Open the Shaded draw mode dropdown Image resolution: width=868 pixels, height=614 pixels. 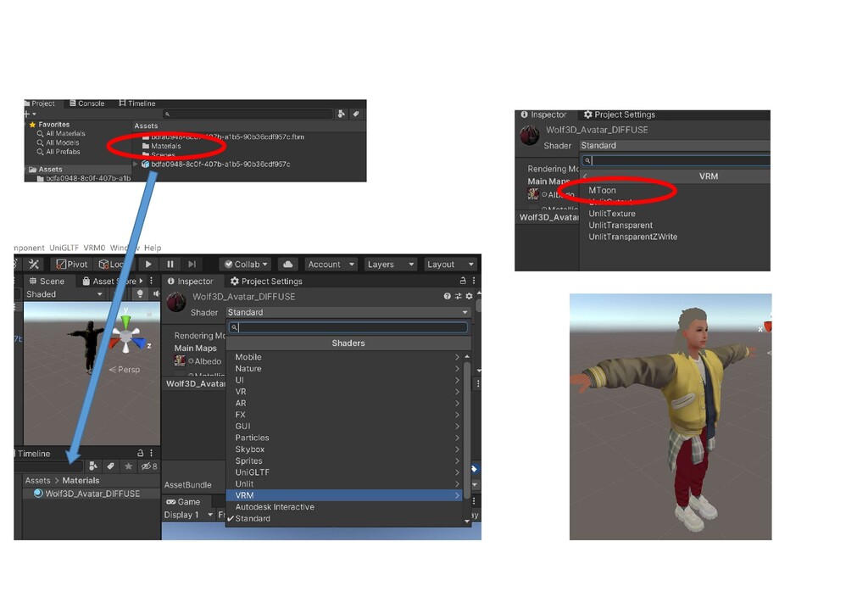[x=64, y=294]
